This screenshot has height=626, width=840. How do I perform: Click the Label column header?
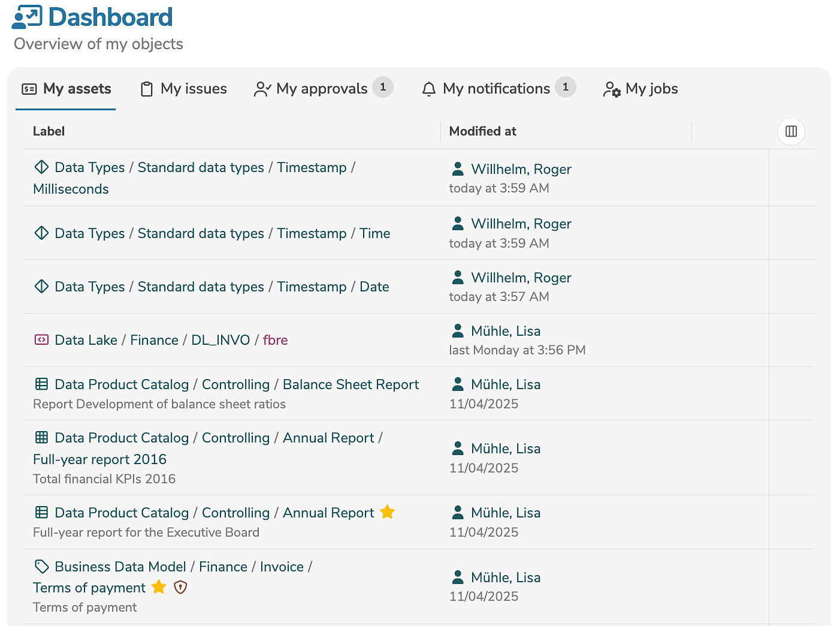point(49,131)
